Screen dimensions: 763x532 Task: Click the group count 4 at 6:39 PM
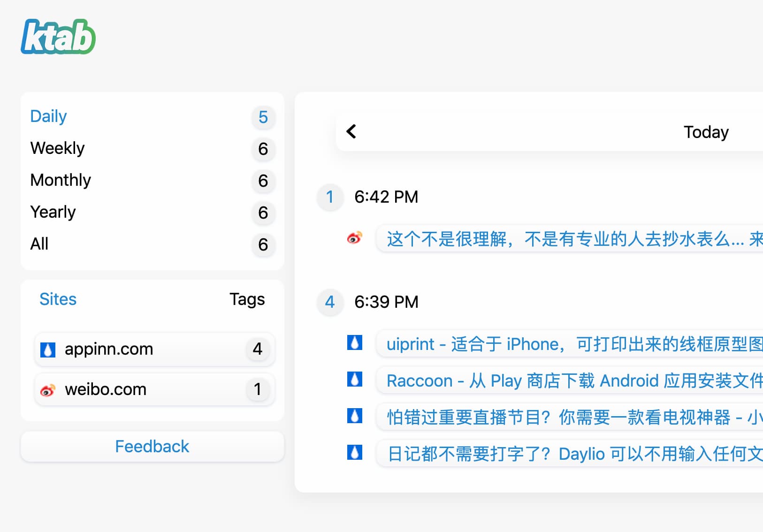click(x=330, y=302)
